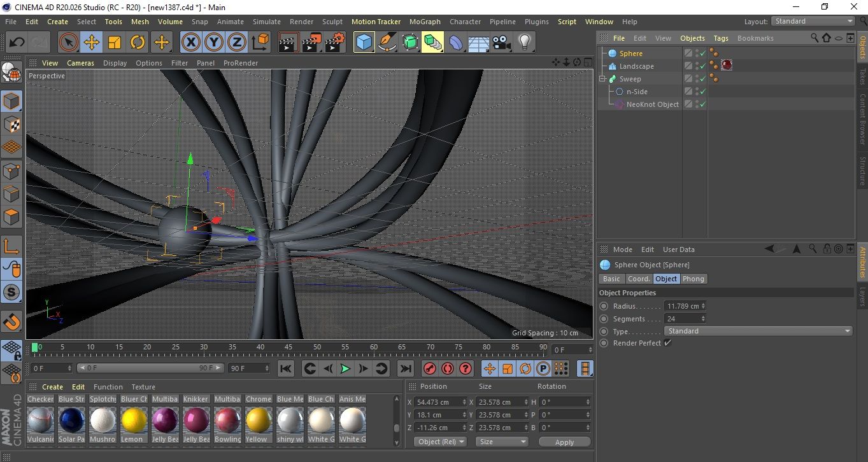Add a Floor environment object
The image size is (868, 462).
[x=478, y=43]
